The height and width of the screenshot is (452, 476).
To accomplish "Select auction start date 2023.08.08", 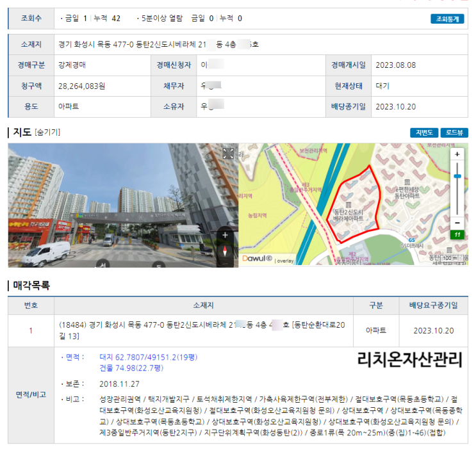I will coord(395,65).
